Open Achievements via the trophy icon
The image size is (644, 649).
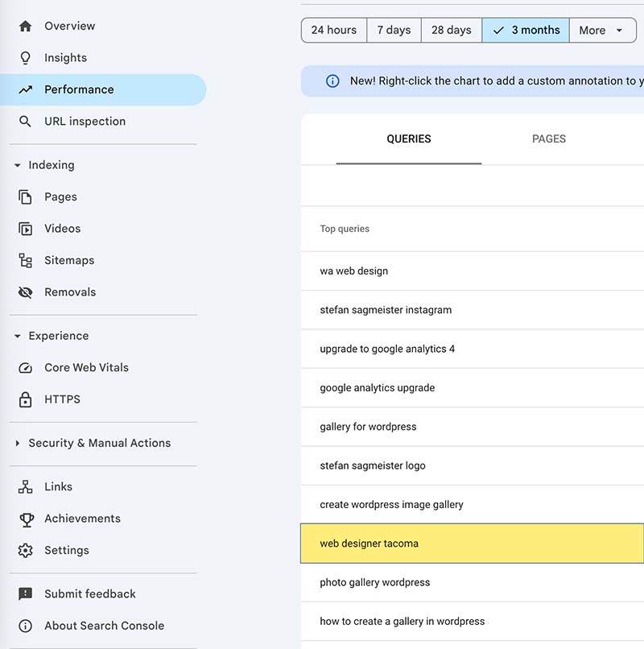click(x=26, y=519)
